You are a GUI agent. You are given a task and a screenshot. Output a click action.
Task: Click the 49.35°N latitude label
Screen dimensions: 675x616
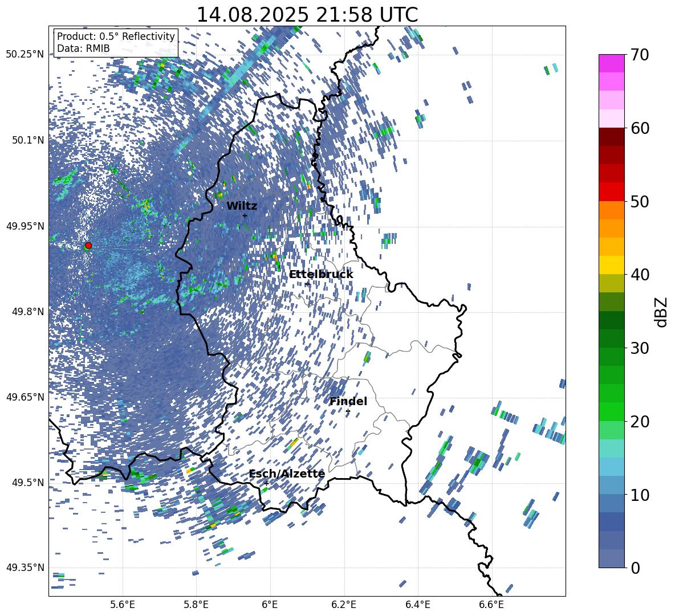click(x=26, y=568)
